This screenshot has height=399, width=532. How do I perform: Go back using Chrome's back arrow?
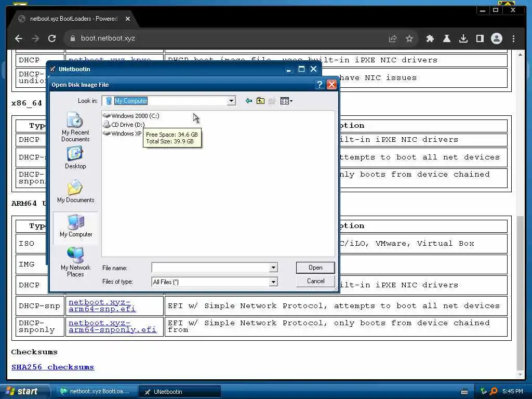19,38
